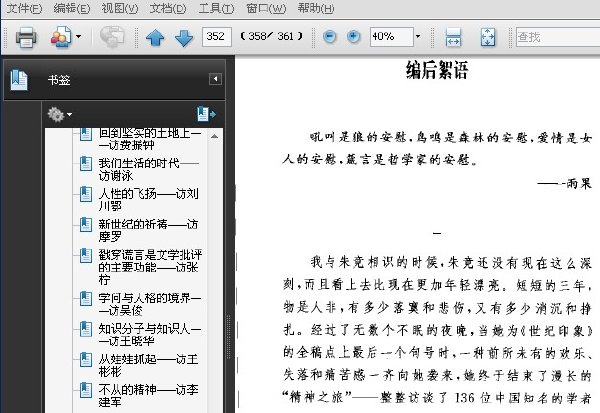
Task: Select bookmark 人性的飞扬——访刘川鄂
Action: coord(148,199)
